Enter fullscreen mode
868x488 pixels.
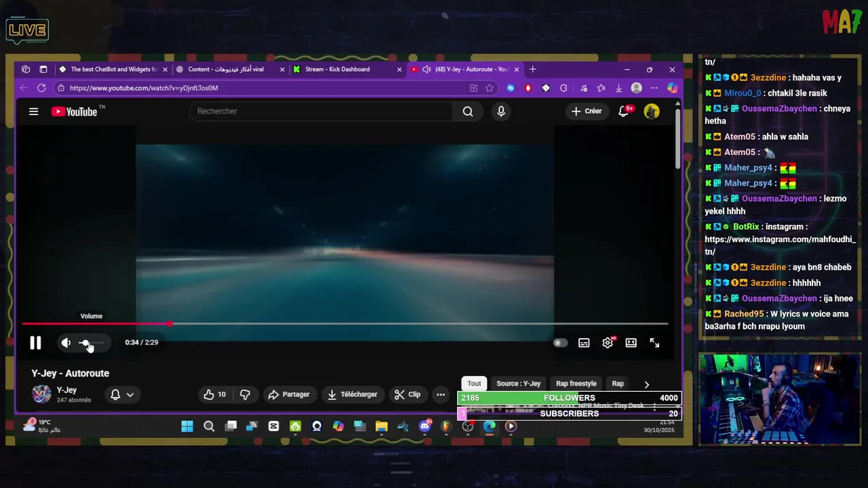coord(654,343)
